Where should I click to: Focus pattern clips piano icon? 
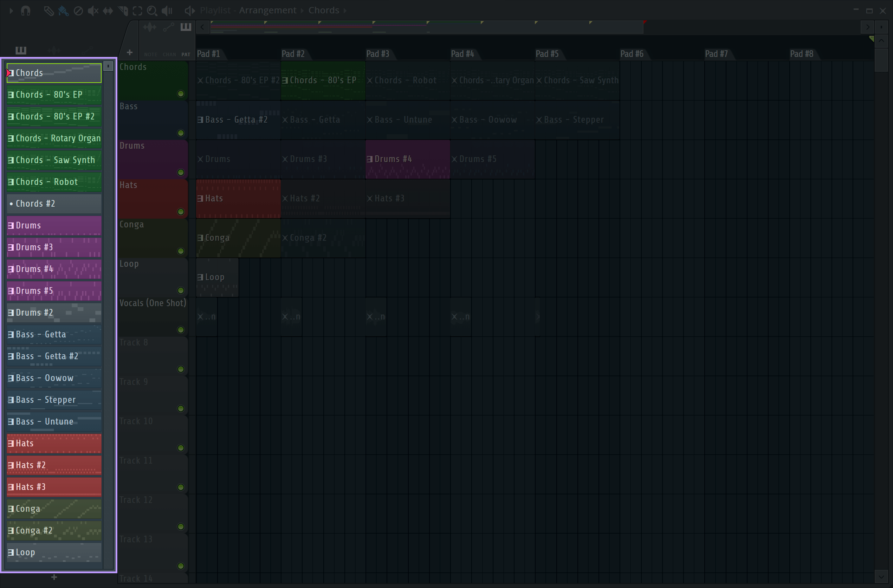pos(186,27)
